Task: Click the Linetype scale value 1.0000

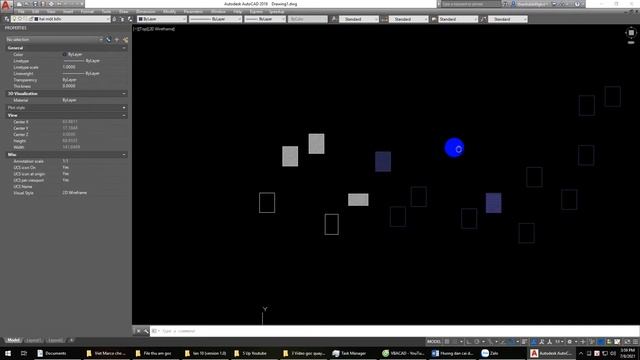Action: tap(69, 67)
